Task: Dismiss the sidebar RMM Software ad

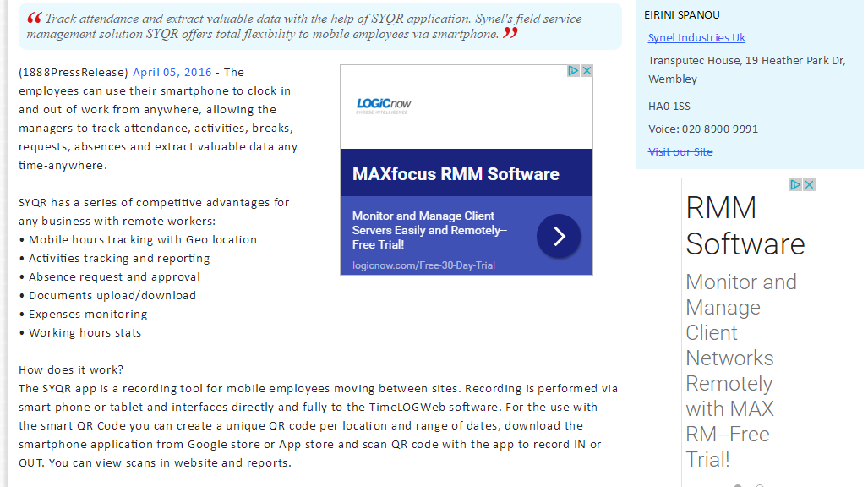Action: coord(809,184)
